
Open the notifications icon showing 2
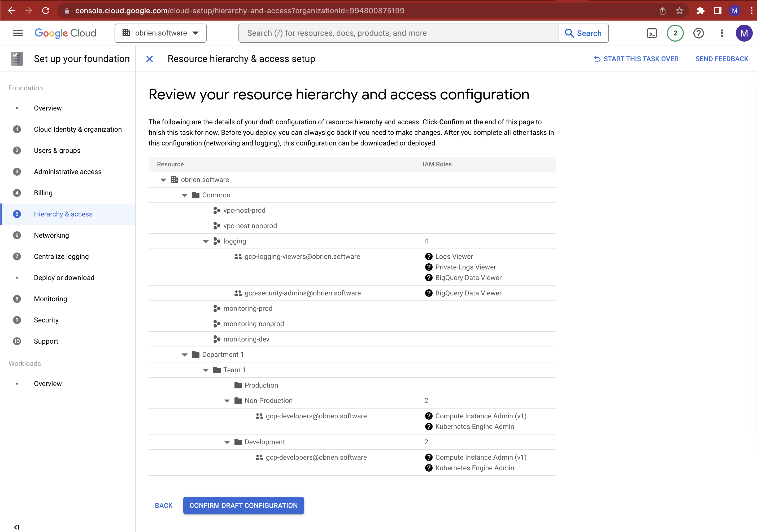pyautogui.click(x=675, y=33)
